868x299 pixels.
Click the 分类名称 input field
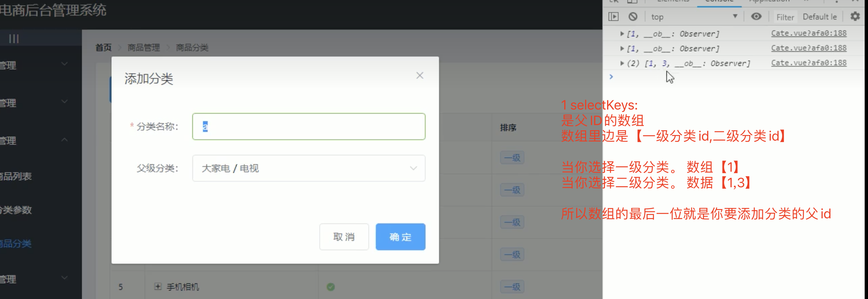point(309,127)
